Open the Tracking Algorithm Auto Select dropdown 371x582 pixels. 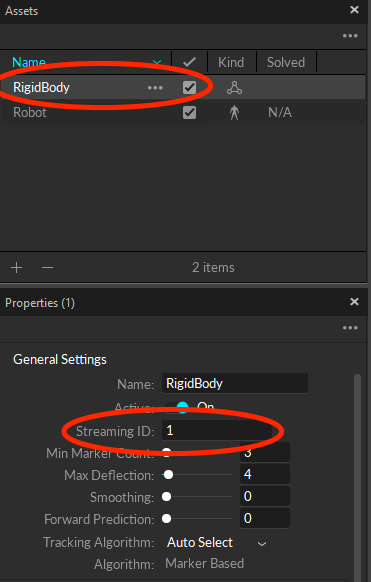coord(216,543)
